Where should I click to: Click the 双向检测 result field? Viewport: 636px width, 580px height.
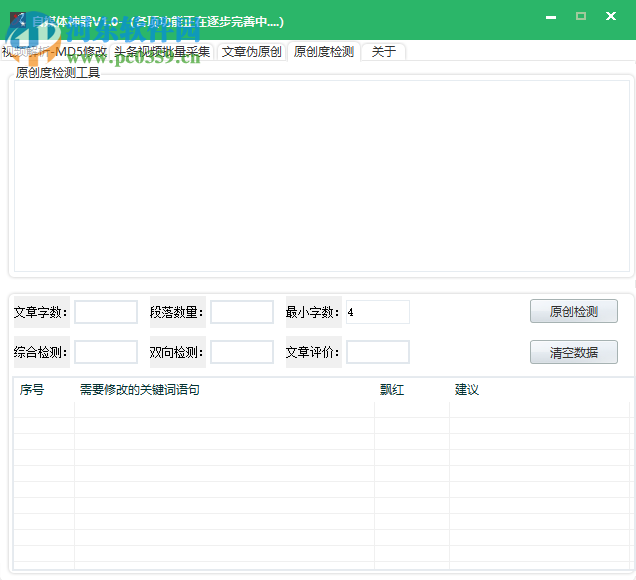242,352
